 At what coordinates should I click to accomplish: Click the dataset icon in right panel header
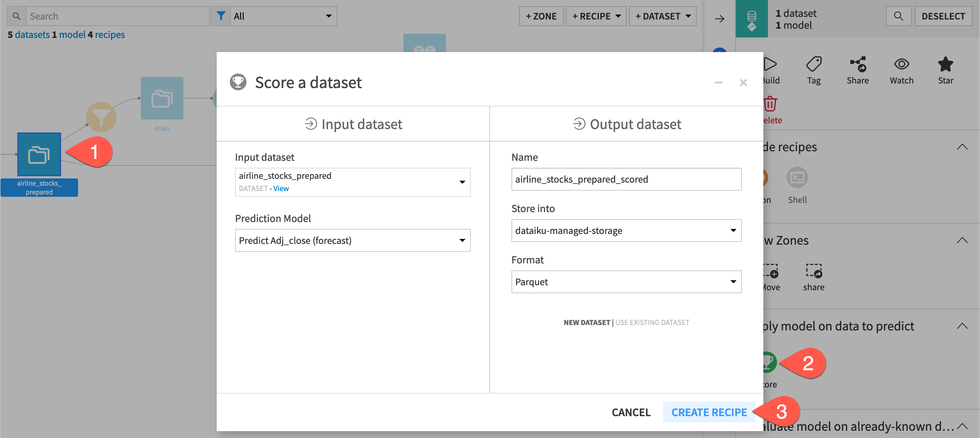click(x=751, y=19)
